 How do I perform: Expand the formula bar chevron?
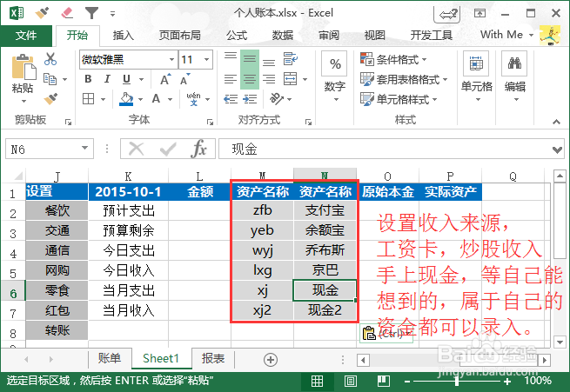pyautogui.click(x=557, y=149)
